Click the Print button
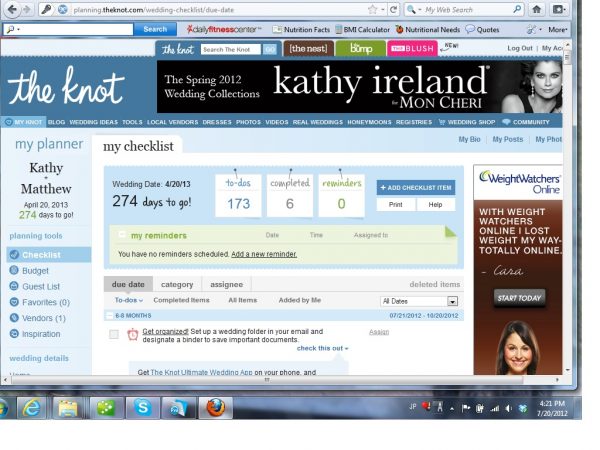 point(396,205)
